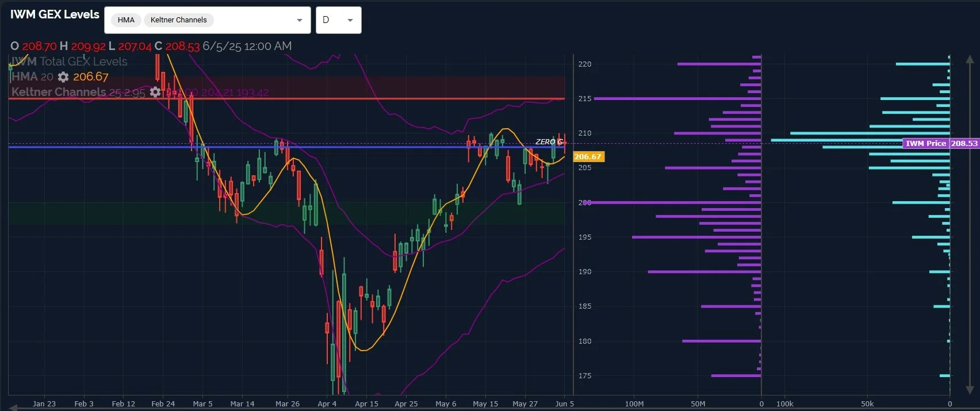Click the 100M GEX axis label
This screenshot has height=411, width=980.
pos(634,404)
